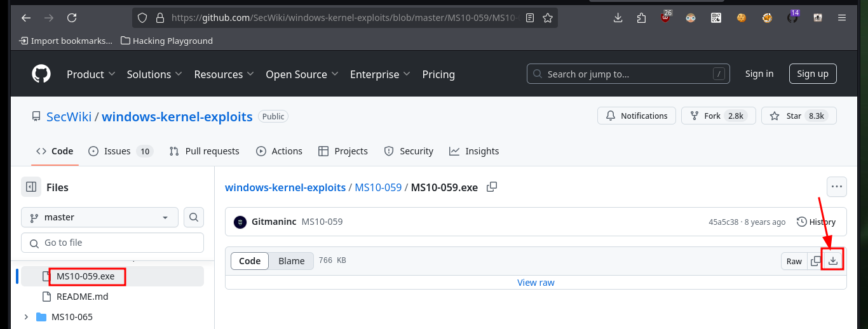Toggle reader view in address bar

pyautogui.click(x=530, y=18)
